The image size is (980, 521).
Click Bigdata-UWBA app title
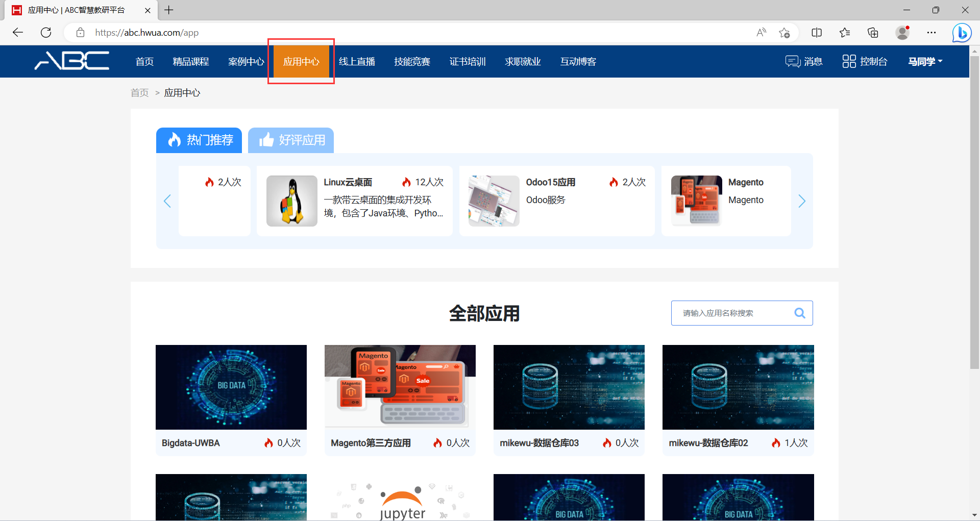tap(191, 443)
